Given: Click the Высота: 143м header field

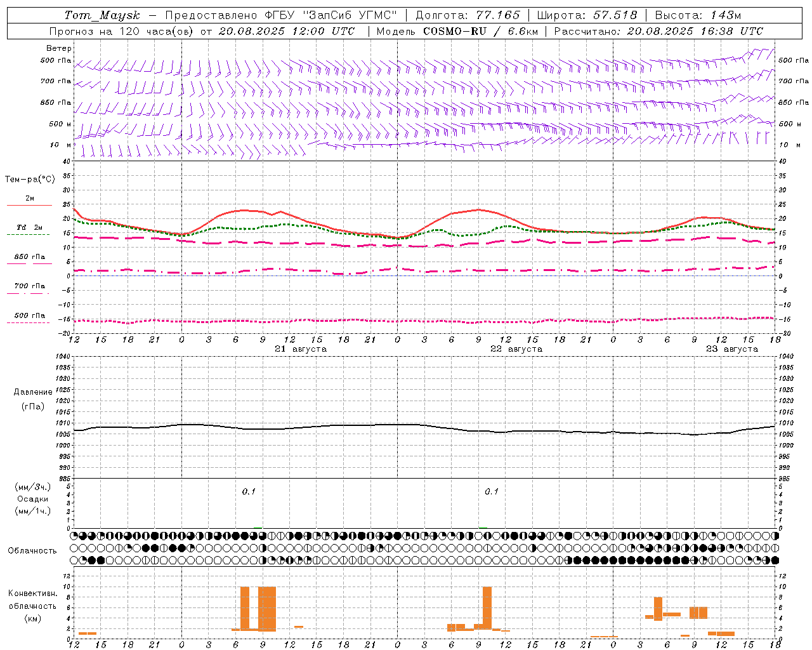Looking at the screenshot, I should tap(698, 15).
